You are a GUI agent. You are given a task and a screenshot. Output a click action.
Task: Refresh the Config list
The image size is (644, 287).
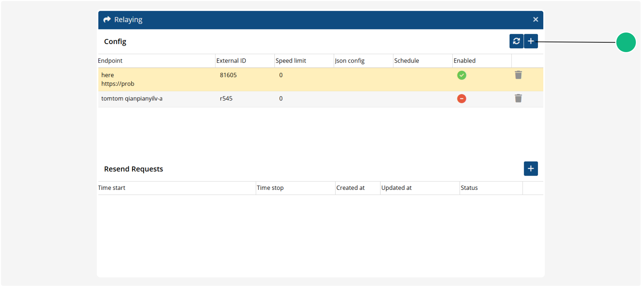point(516,41)
